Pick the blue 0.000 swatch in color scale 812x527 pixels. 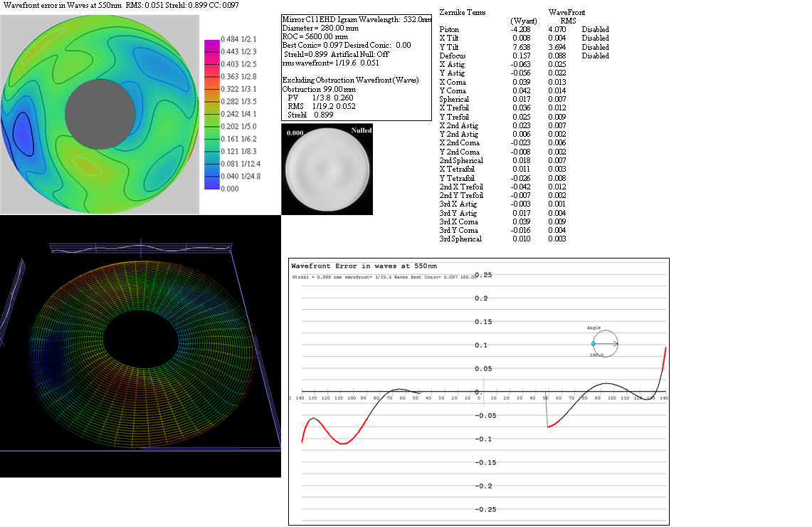point(212,184)
